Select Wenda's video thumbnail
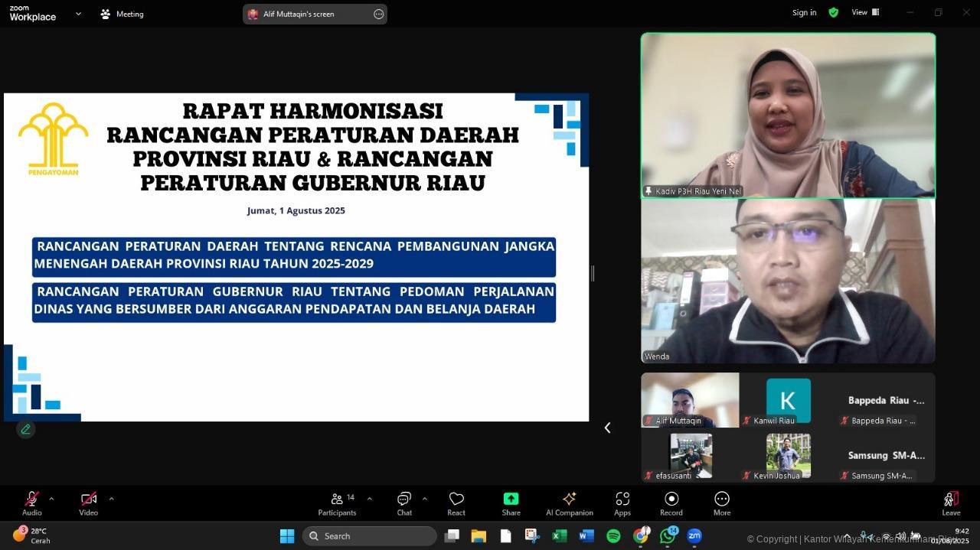Image resolution: width=980 pixels, height=550 pixels. coord(788,281)
